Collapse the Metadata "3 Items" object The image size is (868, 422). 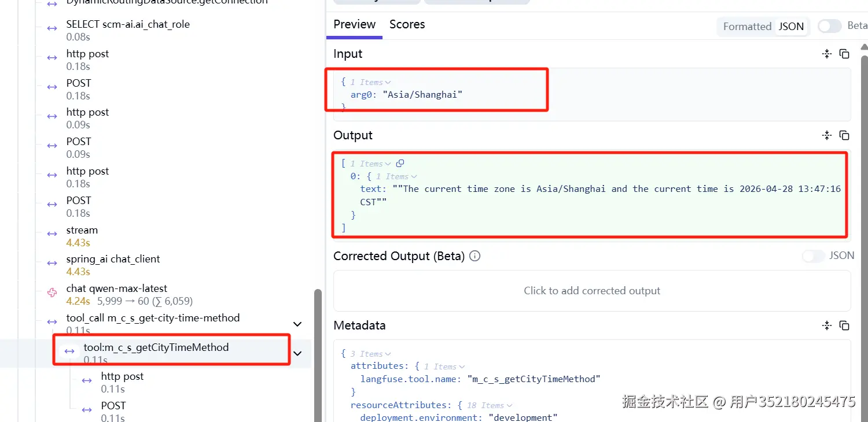pyautogui.click(x=371, y=354)
